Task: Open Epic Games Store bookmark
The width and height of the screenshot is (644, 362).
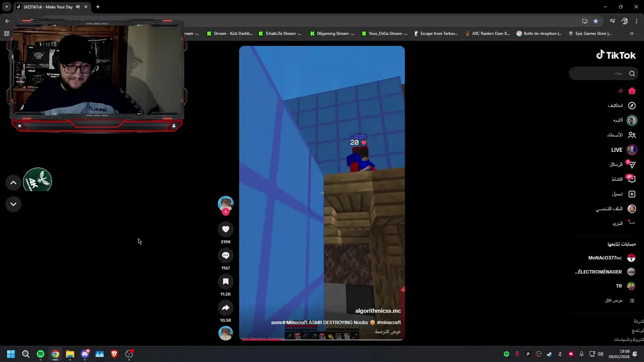Action: pos(590,34)
